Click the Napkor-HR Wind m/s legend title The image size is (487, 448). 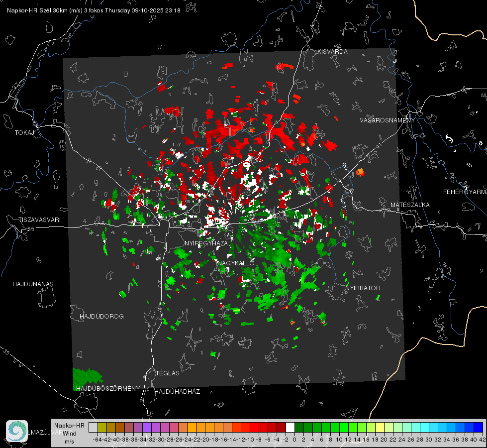click(x=69, y=434)
